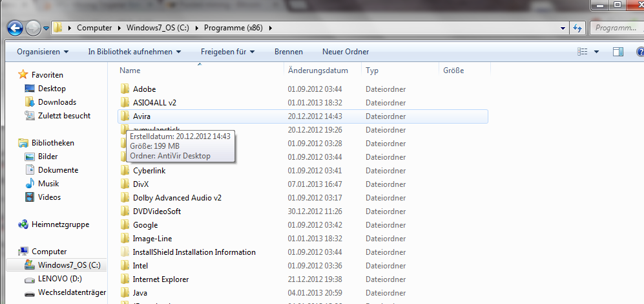Open Desktop in the favorites list
The width and height of the screenshot is (644, 304).
[x=52, y=89]
